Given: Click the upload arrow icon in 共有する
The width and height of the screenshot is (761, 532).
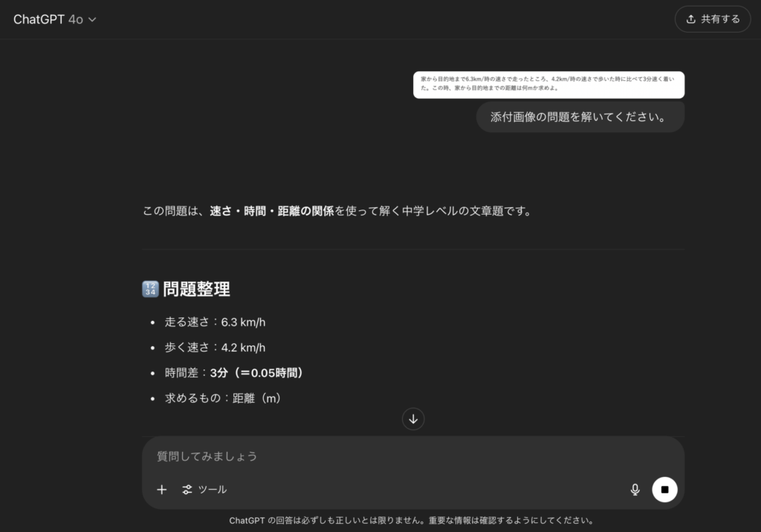Looking at the screenshot, I should (691, 19).
